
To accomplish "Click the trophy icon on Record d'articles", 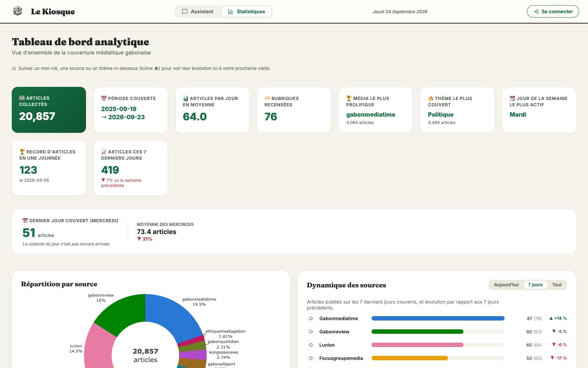I will coord(22,152).
